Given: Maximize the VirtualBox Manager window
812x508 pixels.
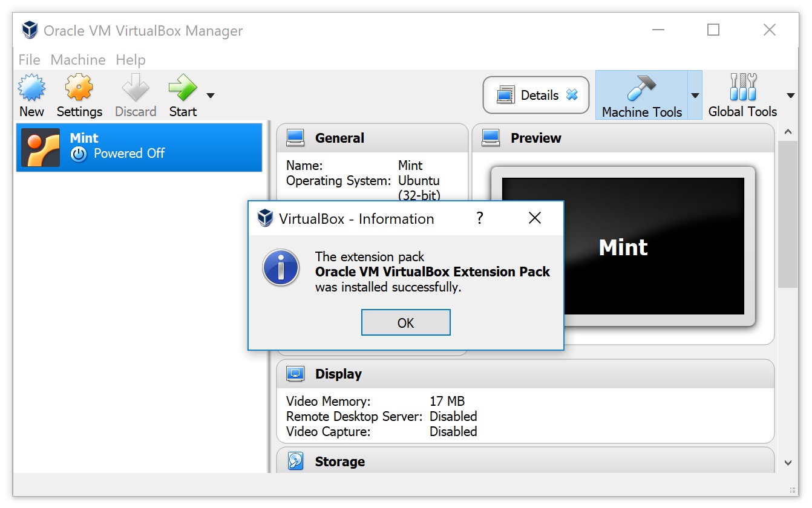Looking at the screenshot, I should [x=713, y=30].
